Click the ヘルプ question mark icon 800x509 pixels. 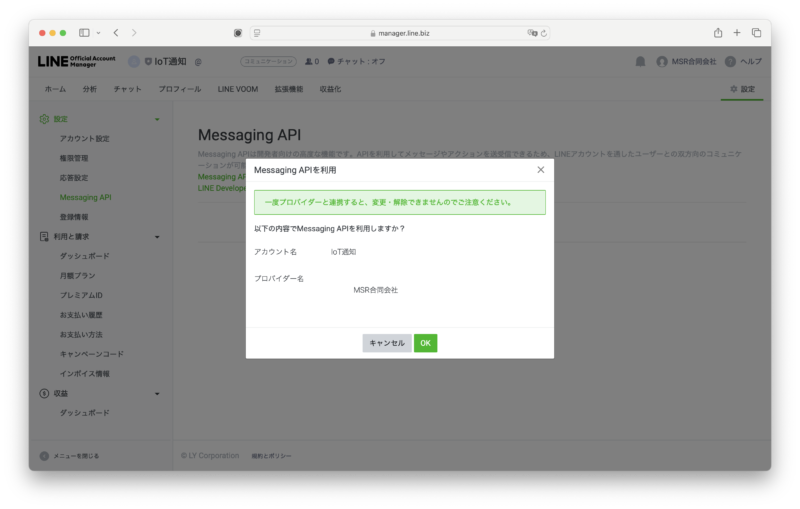tap(730, 62)
